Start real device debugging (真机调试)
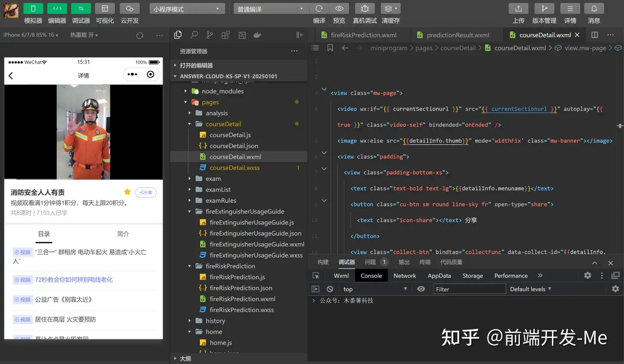Image resolution: width=624 pixels, height=364 pixels. (x=365, y=9)
